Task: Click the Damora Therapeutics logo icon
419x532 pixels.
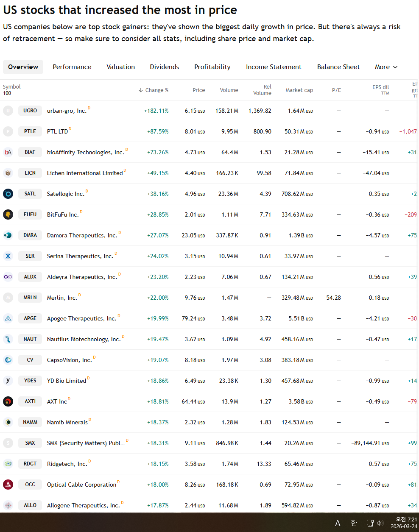Action: tap(8, 235)
